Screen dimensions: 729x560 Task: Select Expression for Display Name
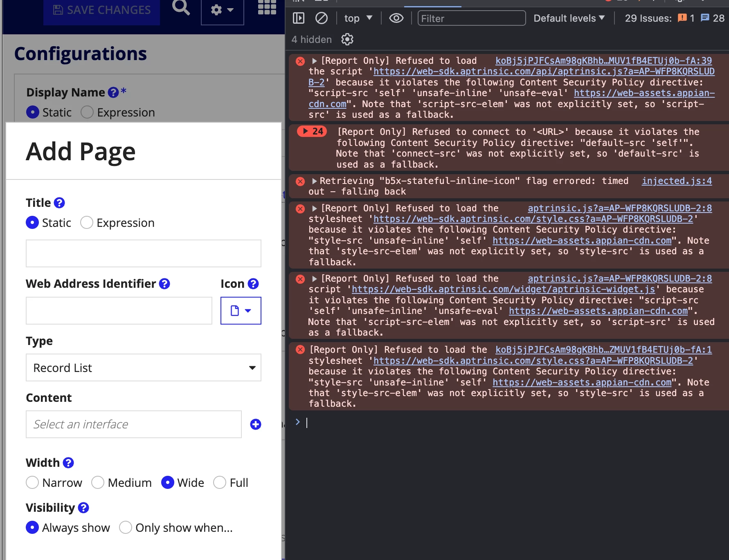point(87,112)
